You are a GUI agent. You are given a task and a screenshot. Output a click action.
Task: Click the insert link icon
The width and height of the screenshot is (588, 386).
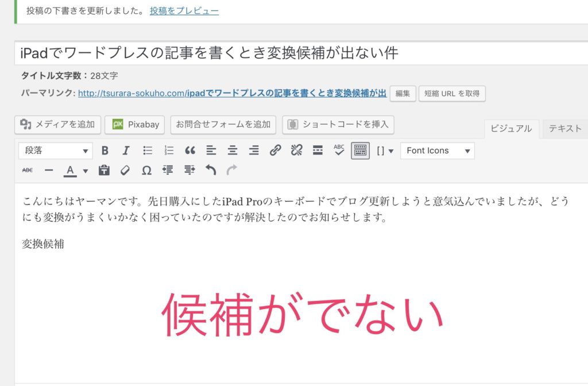[276, 150]
